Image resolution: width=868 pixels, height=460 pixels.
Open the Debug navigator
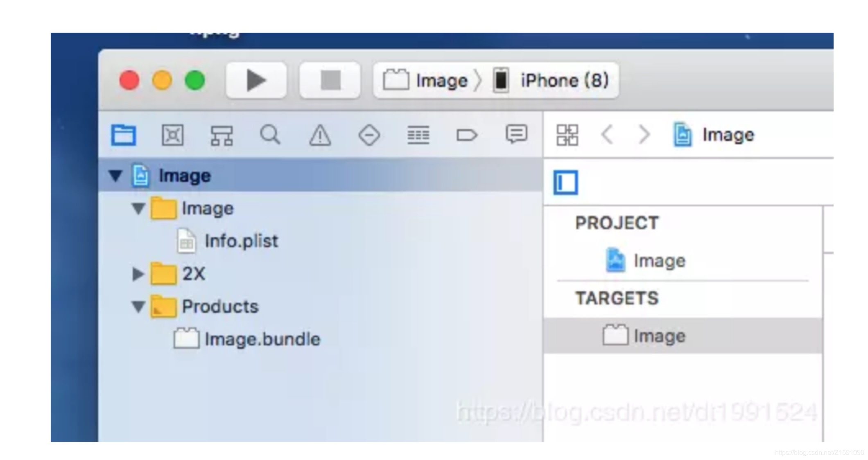tap(418, 135)
